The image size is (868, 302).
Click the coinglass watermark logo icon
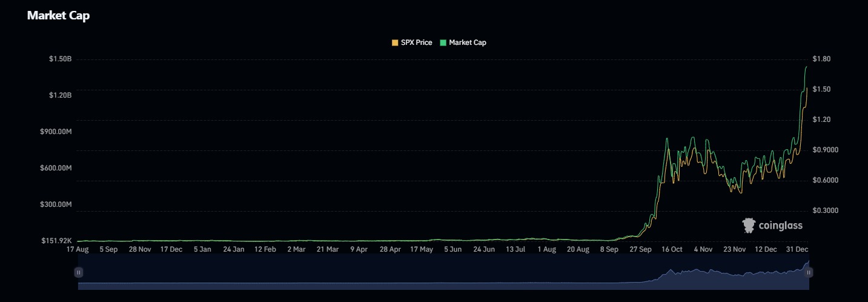click(x=749, y=226)
